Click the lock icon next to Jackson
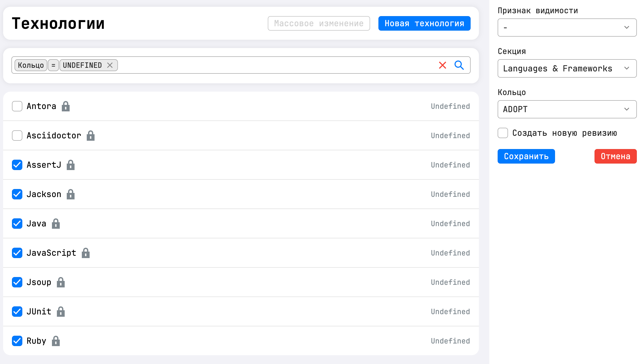Image resolution: width=641 pixels, height=364 pixels. pyautogui.click(x=71, y=194)
